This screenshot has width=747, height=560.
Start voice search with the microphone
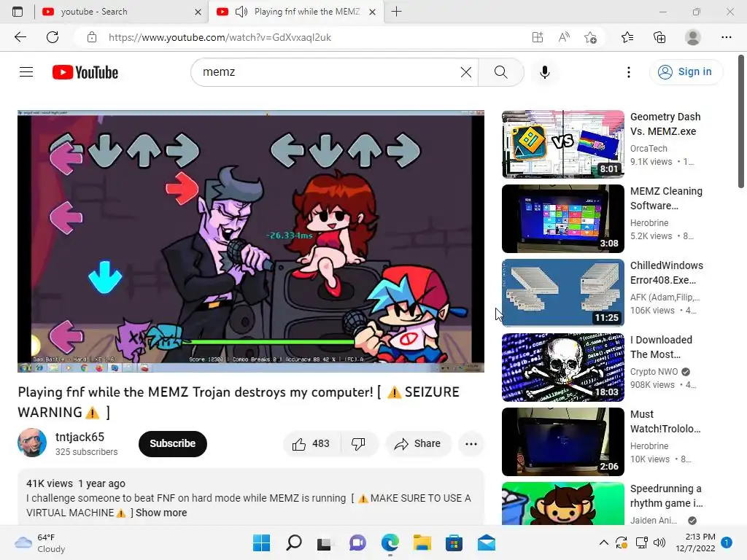pyautogui.click(x=545, y=72)
